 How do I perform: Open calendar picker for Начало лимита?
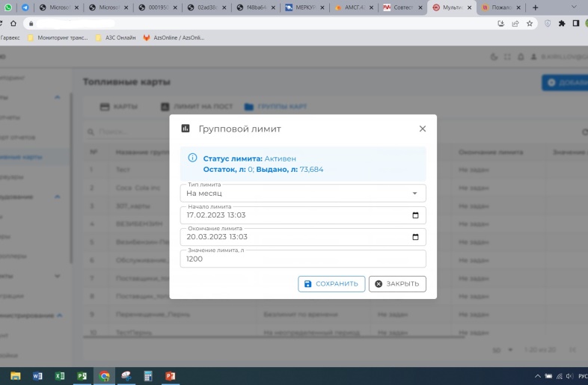pos(415,215)
